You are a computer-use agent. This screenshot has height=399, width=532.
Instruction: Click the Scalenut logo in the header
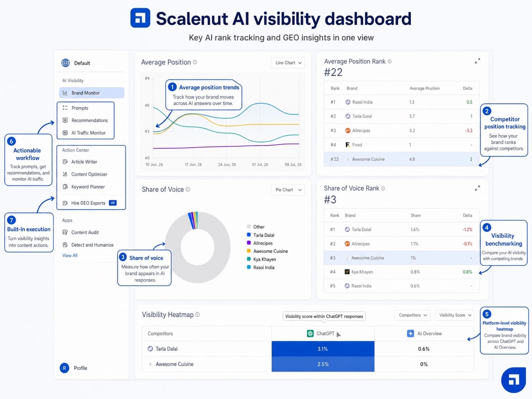click(140, 18)
